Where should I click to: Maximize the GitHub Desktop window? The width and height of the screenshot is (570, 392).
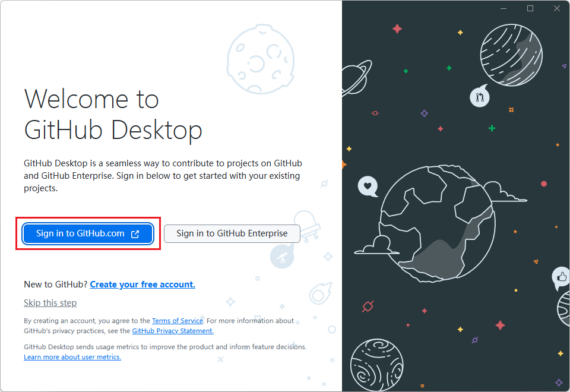click(530, 8)
